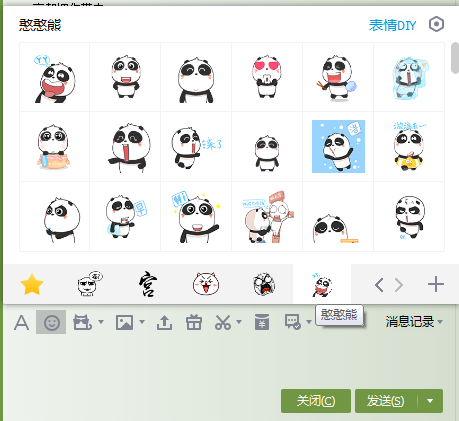Image resolution: width=459 pixels, height=421 pixels.
Task: Select the scissors screenshot tool
Action: pos(223,322)
